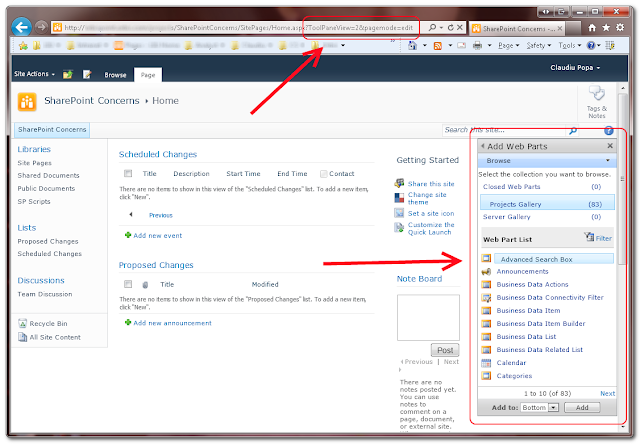This screenshot has width=640, height=444.
Task: Click the SharePoint Concerns top navigation tab
Action: pyautogui.click(x=52, y=129)
